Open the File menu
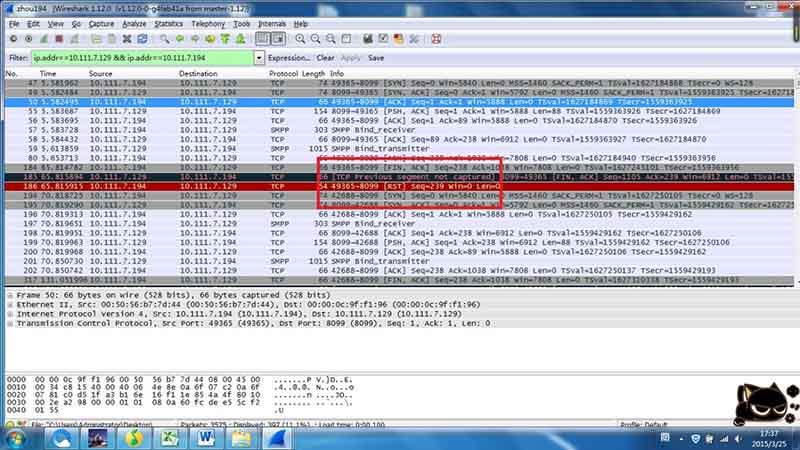This screenshot has width=800, height=450. (14, 24)
